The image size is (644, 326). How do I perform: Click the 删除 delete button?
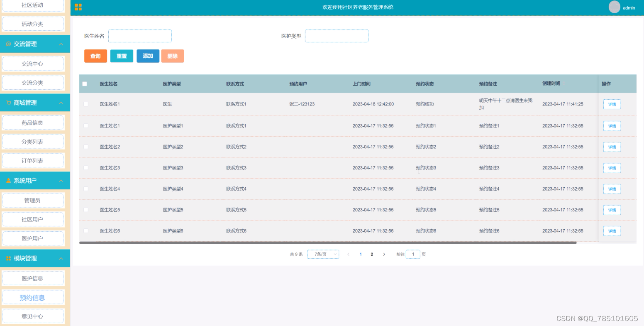tap(173, 56)
